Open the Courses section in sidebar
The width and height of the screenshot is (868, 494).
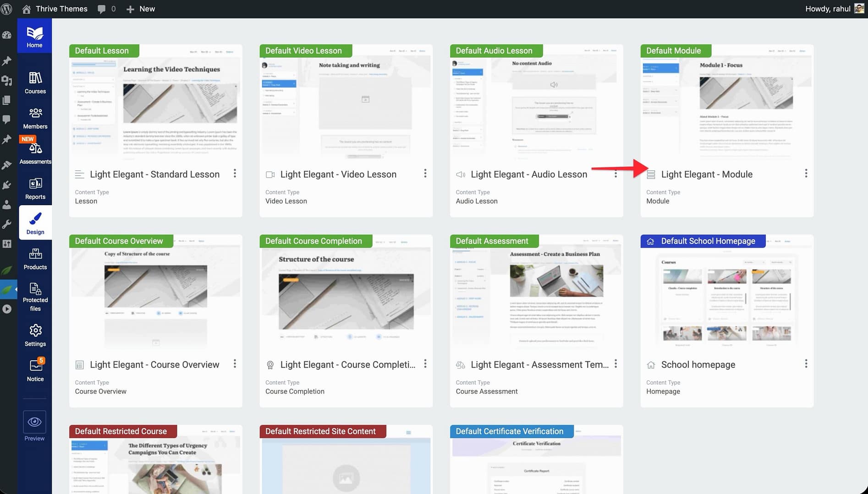coord(35,83)
